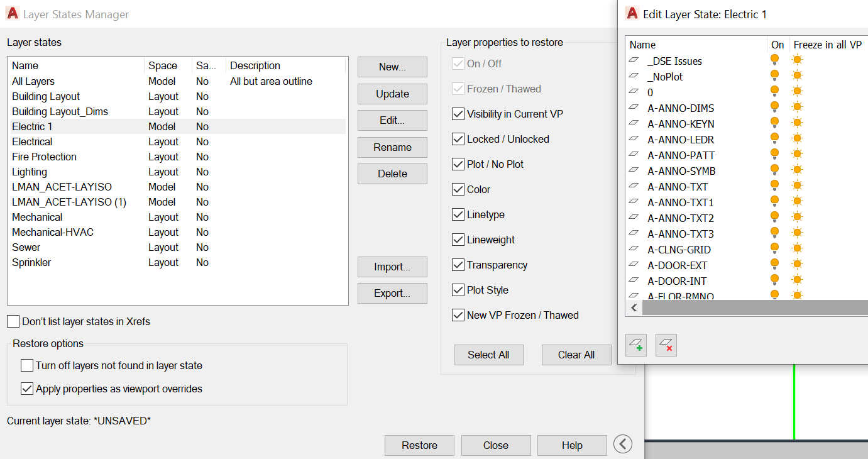The image size is (868, 459).
Task: Toggle the On lightbulb for A-ANNO-DIMS layer
Action: pyautogui.click(x=775, y=108)
